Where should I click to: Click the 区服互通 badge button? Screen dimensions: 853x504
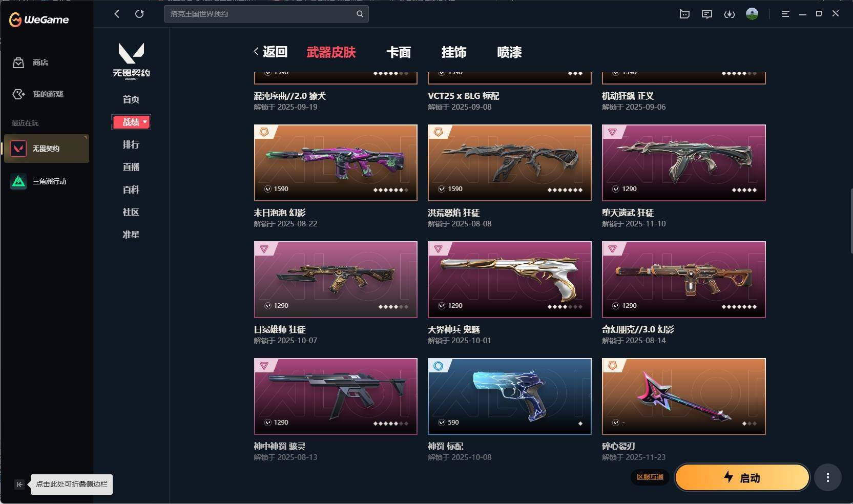[x=650, y=477]
